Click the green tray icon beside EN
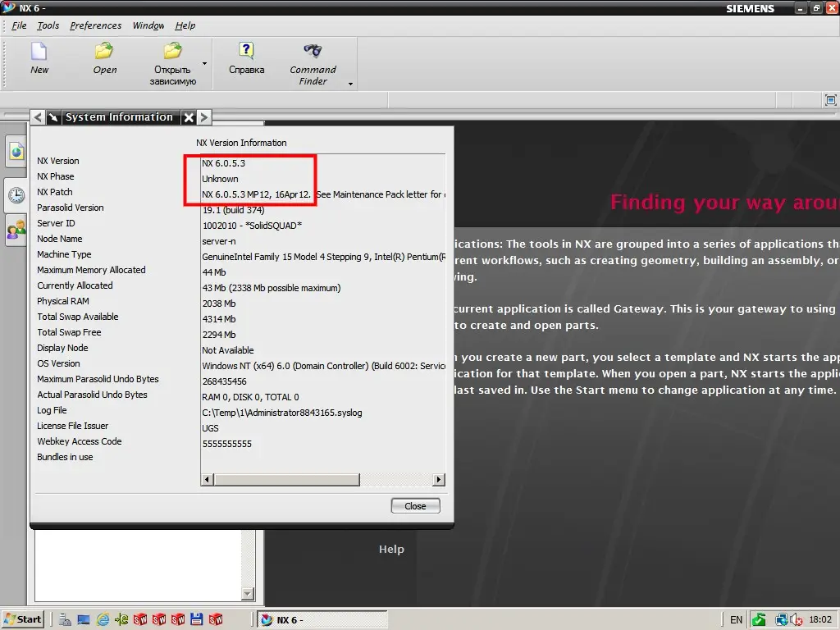 (759, 620)
